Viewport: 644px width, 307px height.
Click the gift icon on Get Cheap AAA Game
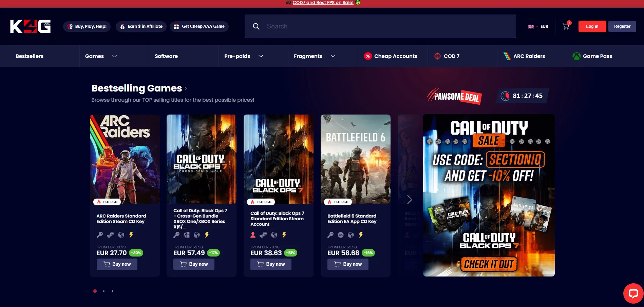click(176, 26)
